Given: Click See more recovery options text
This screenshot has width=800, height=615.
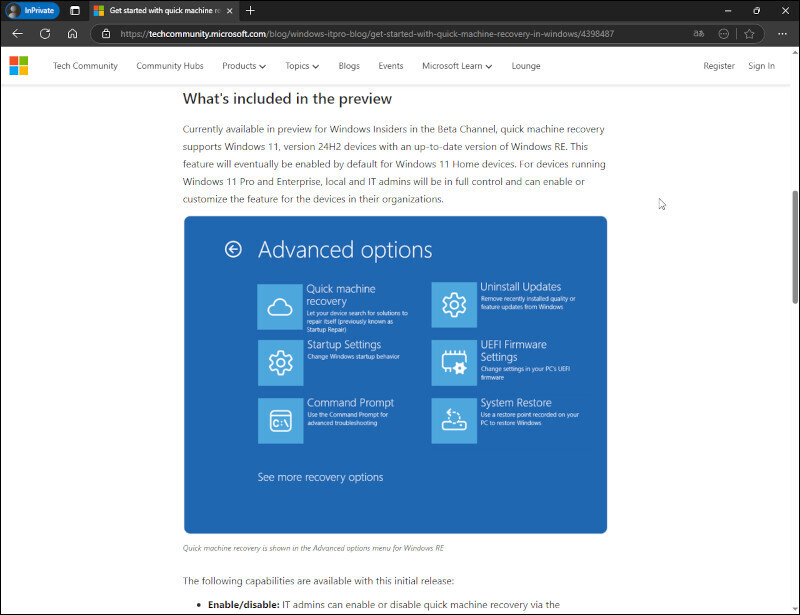Looking at the screenshot, I should tap(320, 477).
